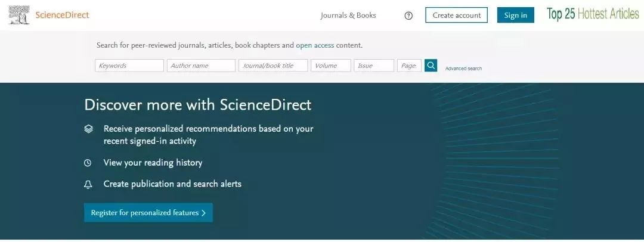Focus the Keywords search field

point(129,66)
